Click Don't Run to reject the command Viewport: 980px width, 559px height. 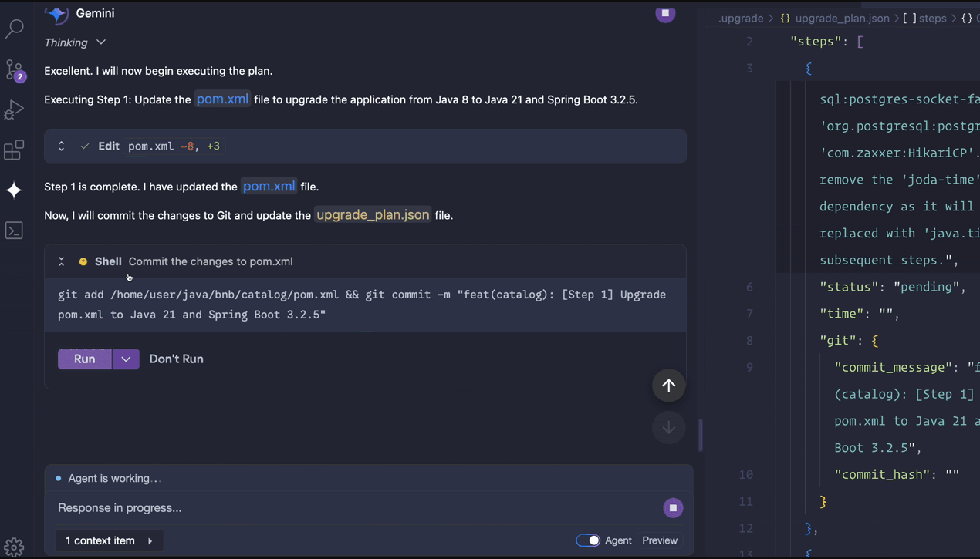point(176,359)
